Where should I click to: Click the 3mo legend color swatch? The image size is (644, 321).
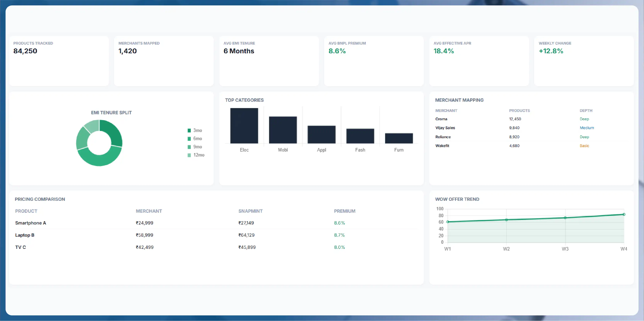pyautogui.click(x=189, y=130)
